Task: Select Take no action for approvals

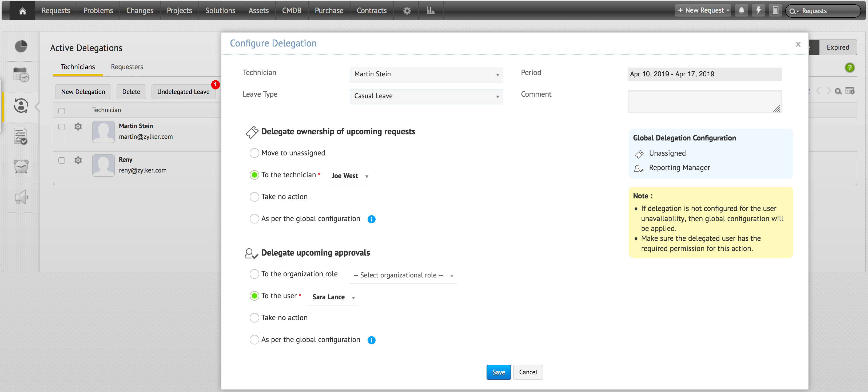Action: pos(254,318)
